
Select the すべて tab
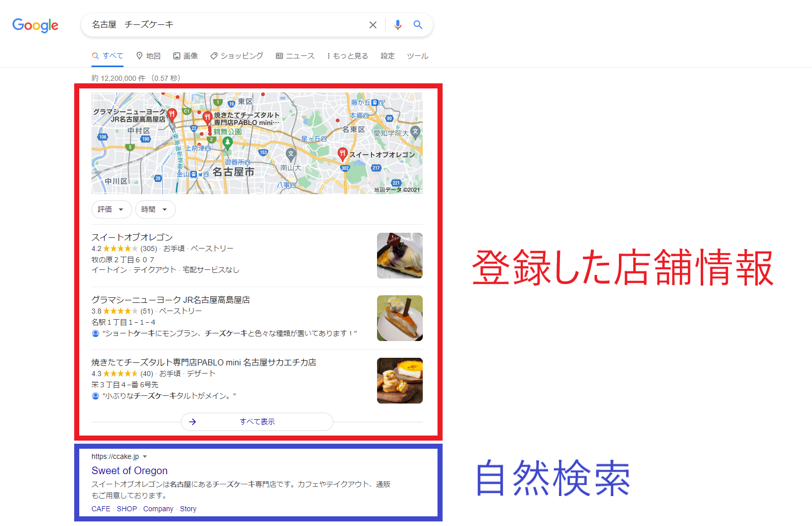click(108, 56)
